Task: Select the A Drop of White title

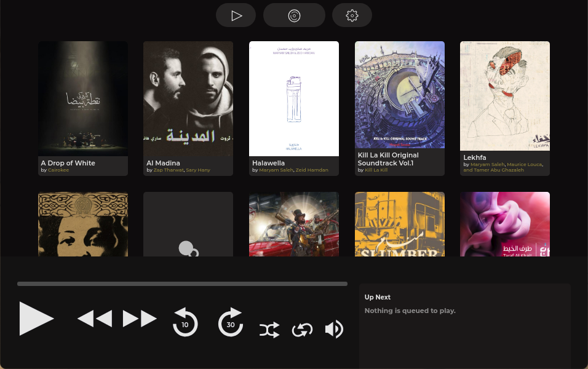Action: [x=68, y=163]
